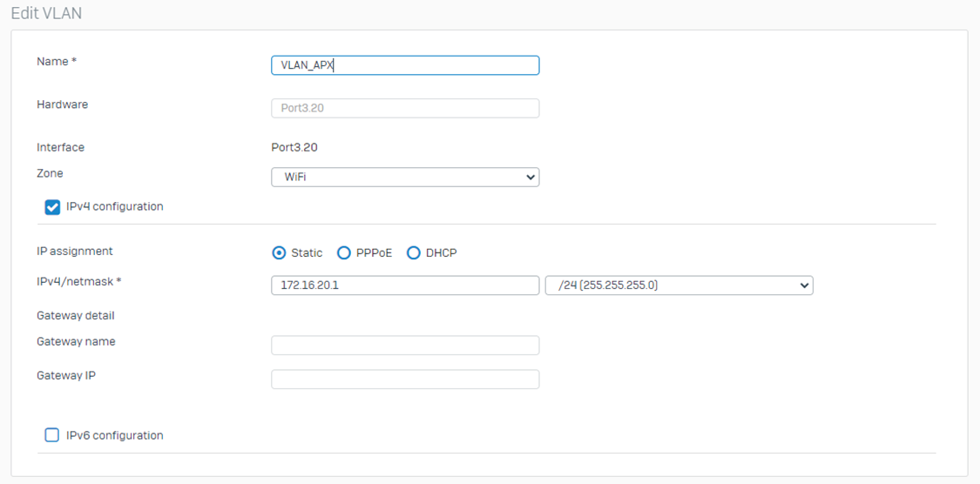Viewport: 980px width, 484px height.
Task: Click the IPv4/netmask * label
Action: pos(78,282)
